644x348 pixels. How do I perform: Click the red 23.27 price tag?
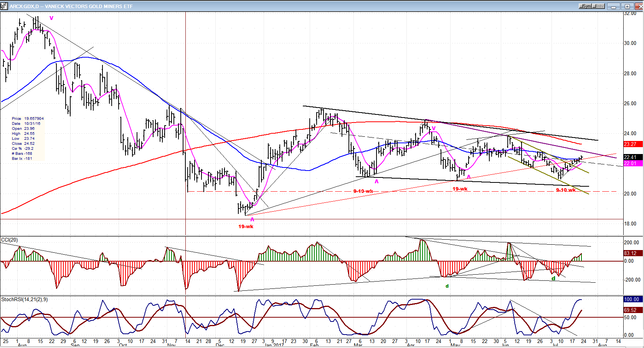(630, 144)
